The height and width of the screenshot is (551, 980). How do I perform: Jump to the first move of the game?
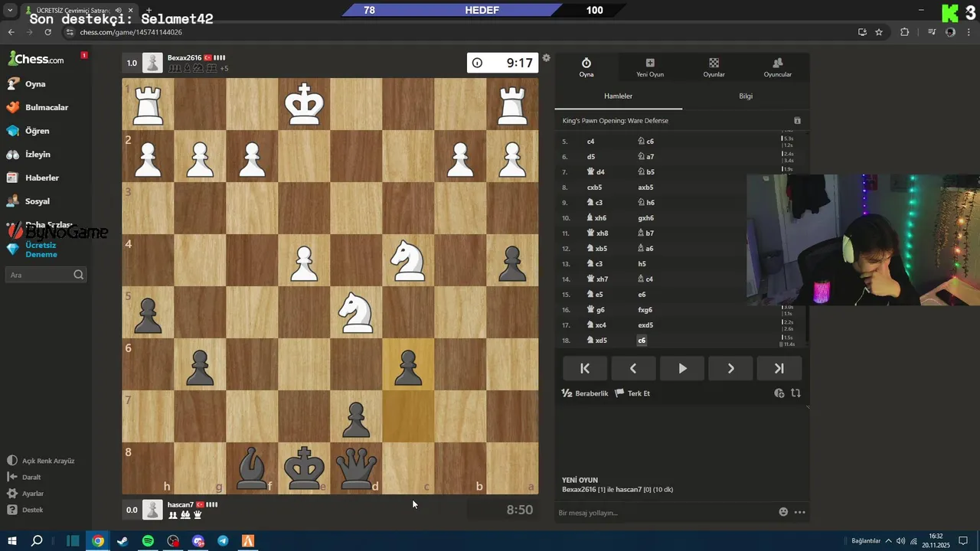[x=585, y=368]
